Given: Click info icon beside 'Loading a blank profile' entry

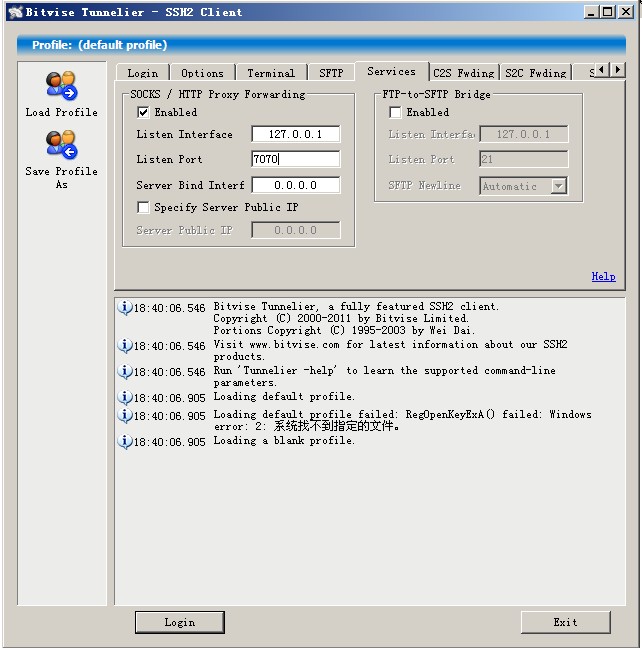Looking at the screenshot, I should tap(124, 441).
